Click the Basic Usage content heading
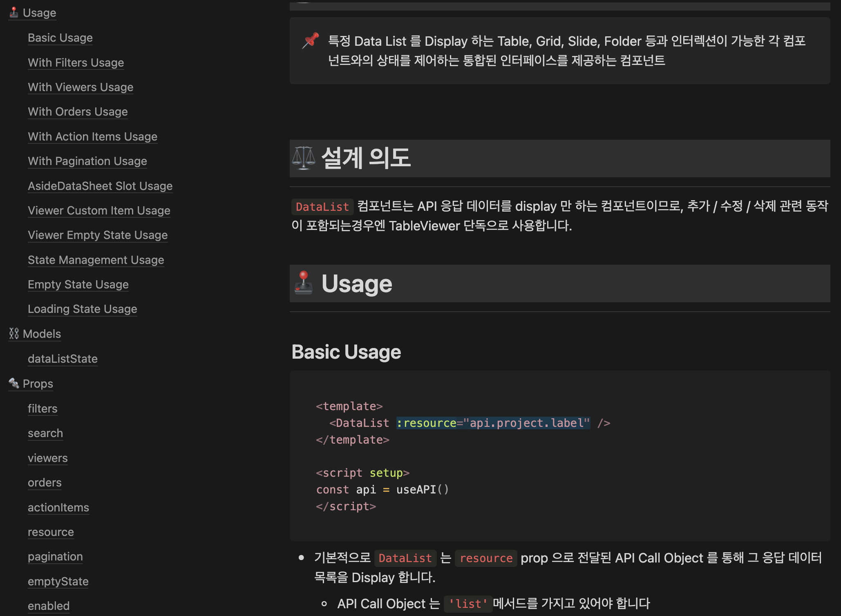This screenshot has height=616, width=841. pyautogui.click(x=346, y=352)
